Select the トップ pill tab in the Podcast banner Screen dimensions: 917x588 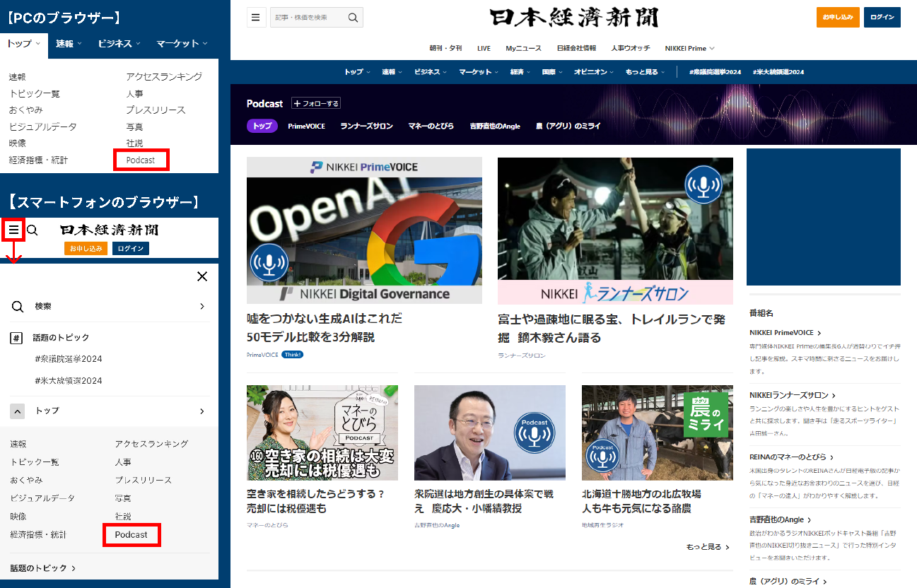(262, 126)
